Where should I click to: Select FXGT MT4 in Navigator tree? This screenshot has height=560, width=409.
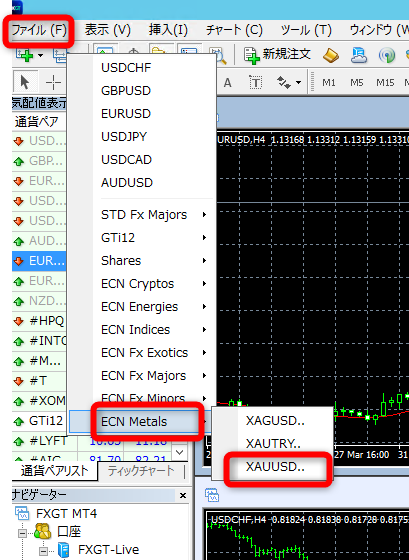point(66,514)
